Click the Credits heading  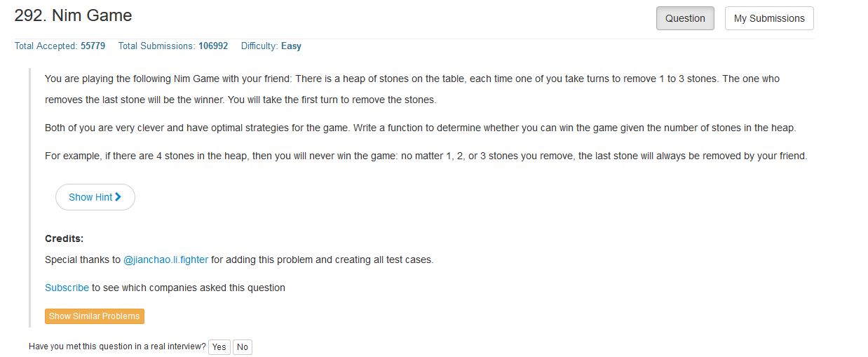(x=64, y=238)
